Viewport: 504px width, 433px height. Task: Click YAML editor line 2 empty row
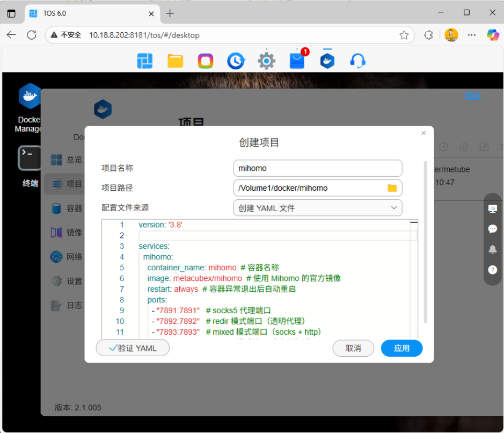(x=277, y=235)
